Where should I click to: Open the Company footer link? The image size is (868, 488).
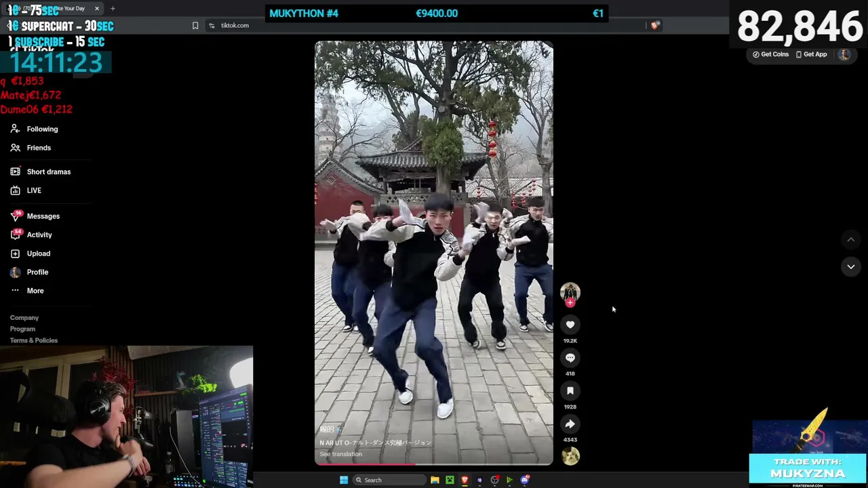24,318
